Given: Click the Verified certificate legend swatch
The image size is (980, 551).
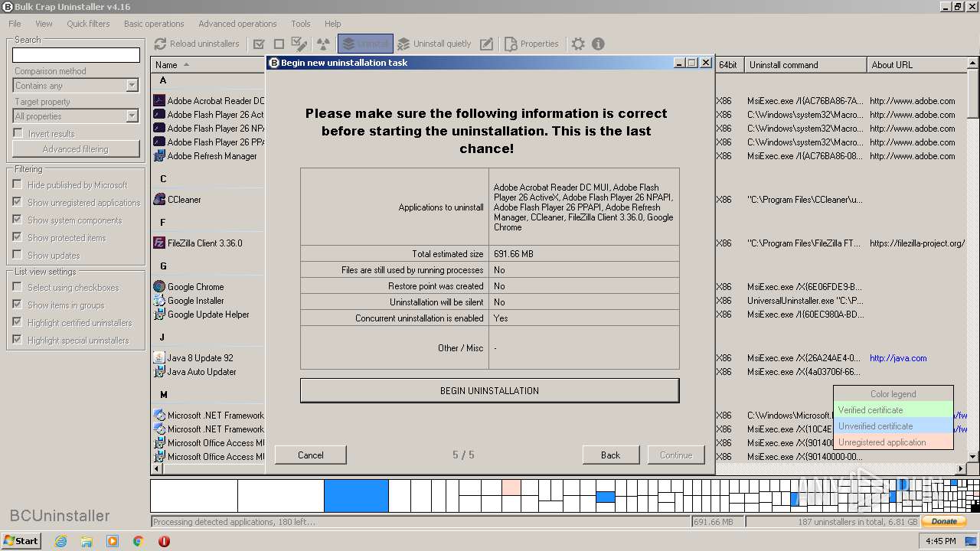Looking at the screenshot, I should (x=893, y=410).
